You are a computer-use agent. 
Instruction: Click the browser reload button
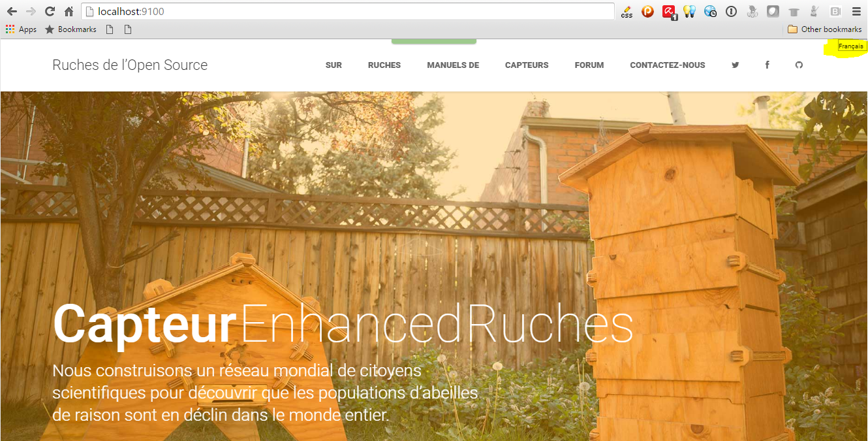(50, 12)
